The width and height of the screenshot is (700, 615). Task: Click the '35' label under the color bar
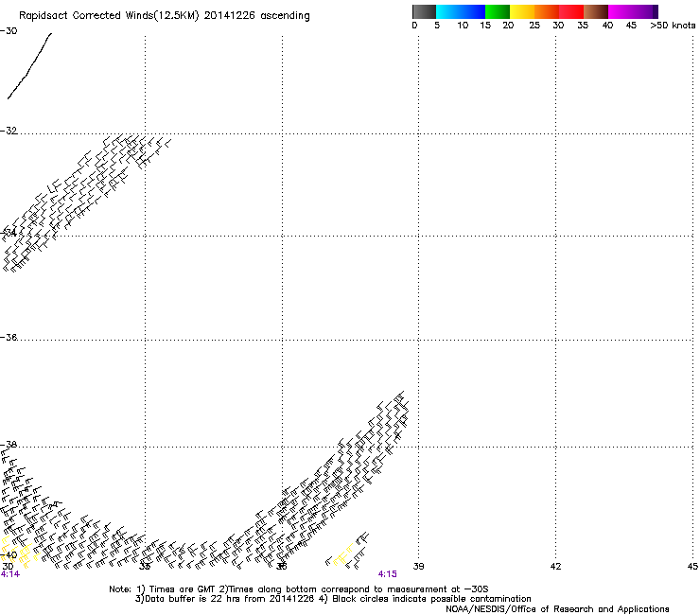583,26
